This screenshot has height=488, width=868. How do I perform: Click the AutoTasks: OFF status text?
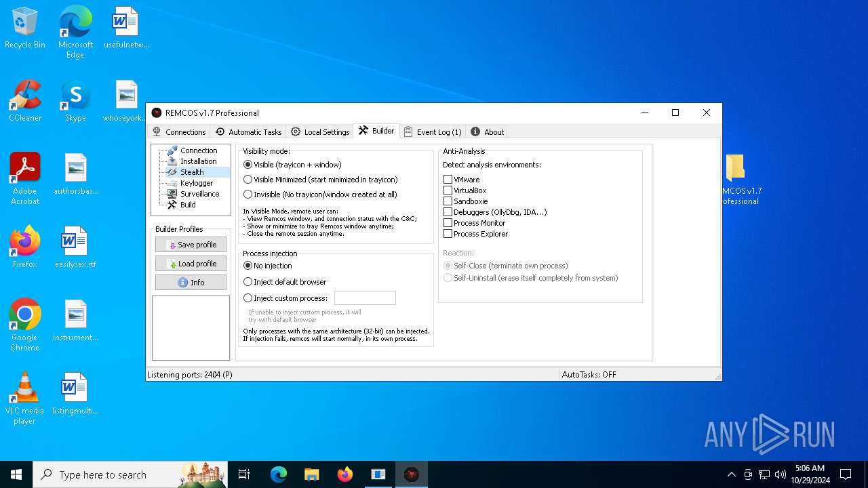coord(589,375)
